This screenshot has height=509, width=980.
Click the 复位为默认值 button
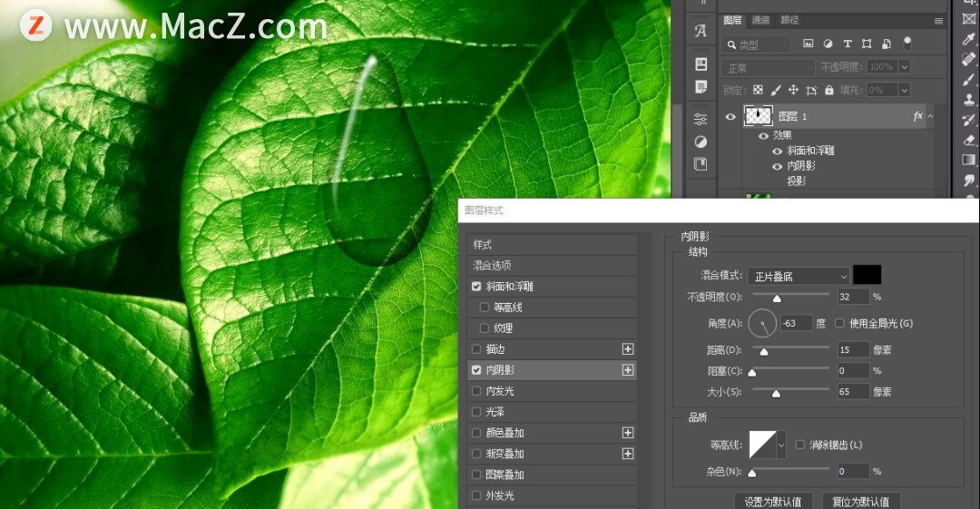pos(860,502)
